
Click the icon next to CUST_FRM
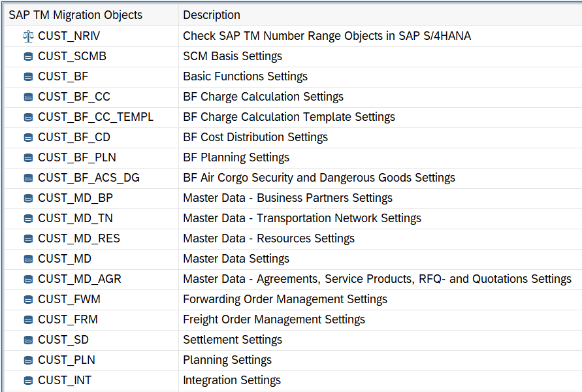pos(28,319)
